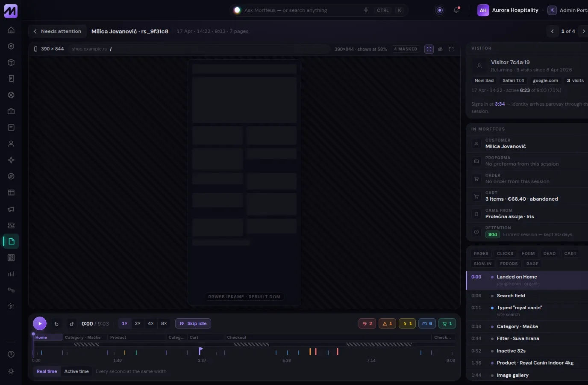Open the sparkle AI icon in sidebar
Screen dimensions: 588x385
pyautogui.click(x=11, y=160)
